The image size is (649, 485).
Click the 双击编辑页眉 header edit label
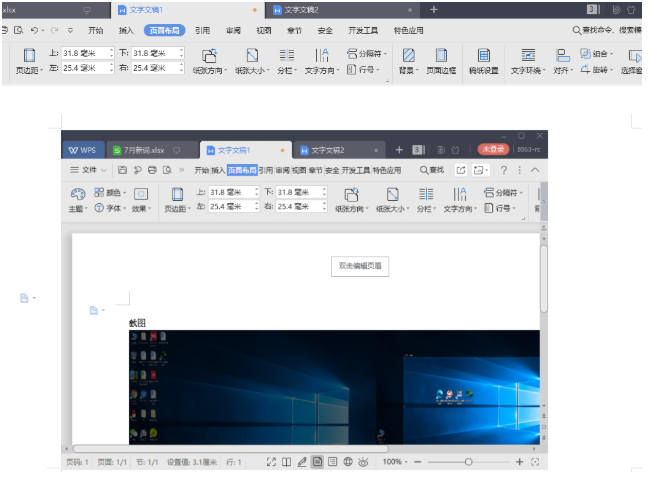(360, 266)
